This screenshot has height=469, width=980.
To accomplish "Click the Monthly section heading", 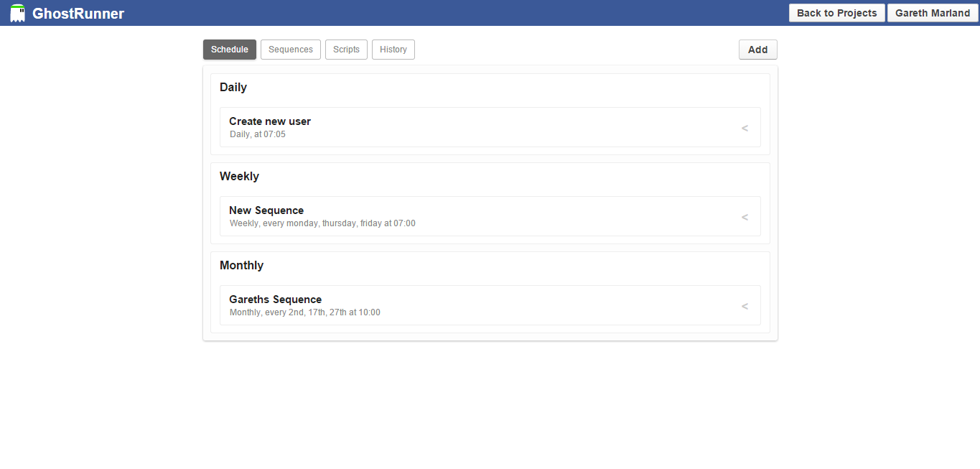I will tap(241, 265).
